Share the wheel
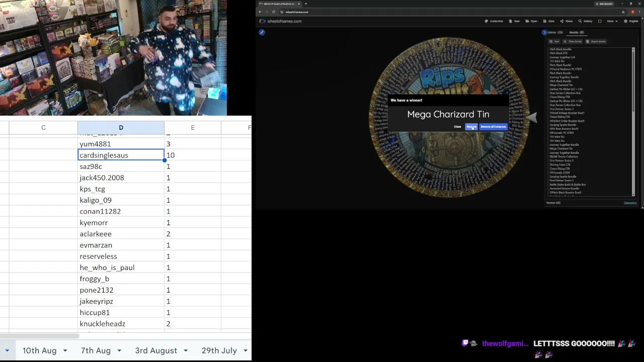The width and height of the screenshot is (644, 362). pyautogui.click(x=567, y=21)
